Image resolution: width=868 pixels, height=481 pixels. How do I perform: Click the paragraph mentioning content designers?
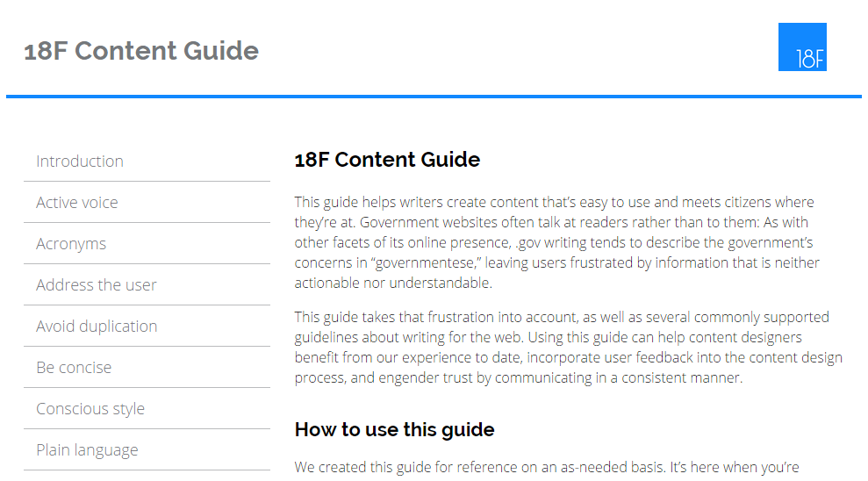[569, 348]
